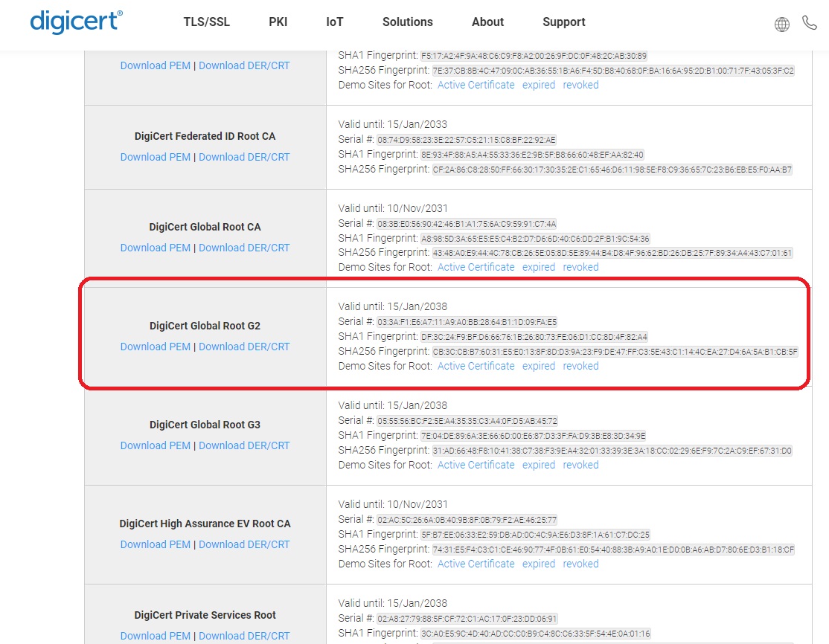Click the DigiCert Private Services Root name
The image size is (829, 644).
pyautogui.click(x=205, y=615)
